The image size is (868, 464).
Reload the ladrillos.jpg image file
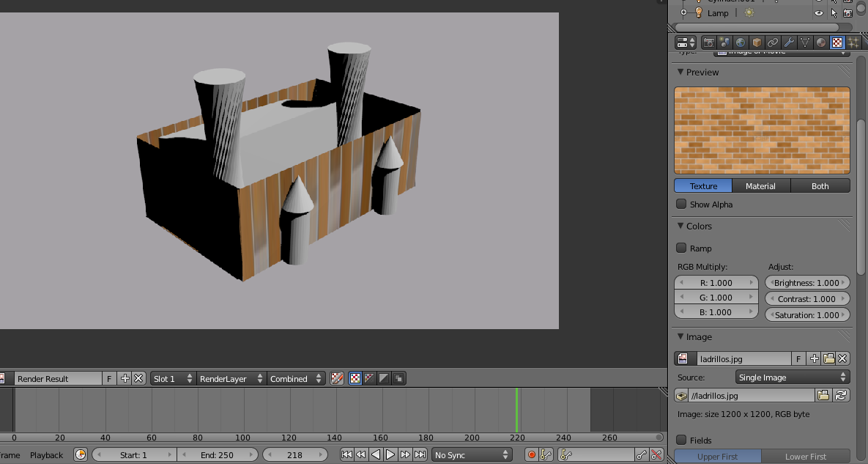pos(842,396)
